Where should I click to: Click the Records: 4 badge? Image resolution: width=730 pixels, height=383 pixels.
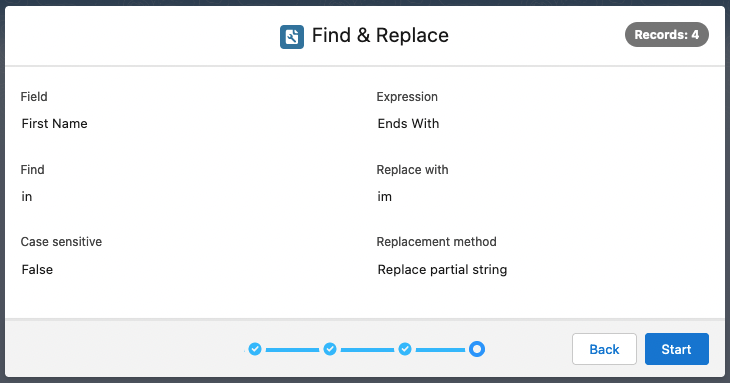(667, 34)
